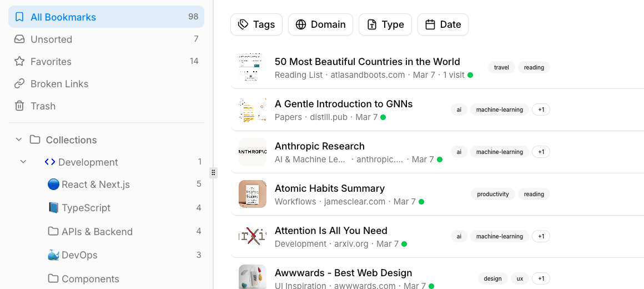Click the jamesclear.com domain text
644x289 pixels.
tap(355, 201)
